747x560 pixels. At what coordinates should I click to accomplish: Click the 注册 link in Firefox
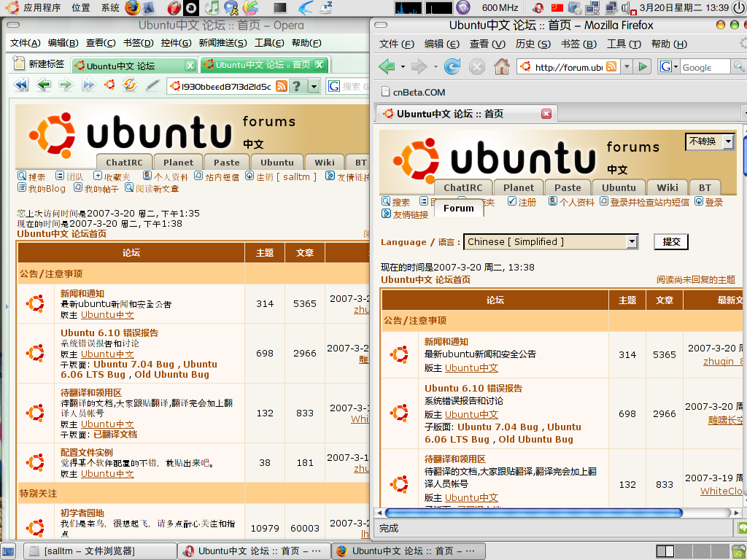tap(522, 203)
